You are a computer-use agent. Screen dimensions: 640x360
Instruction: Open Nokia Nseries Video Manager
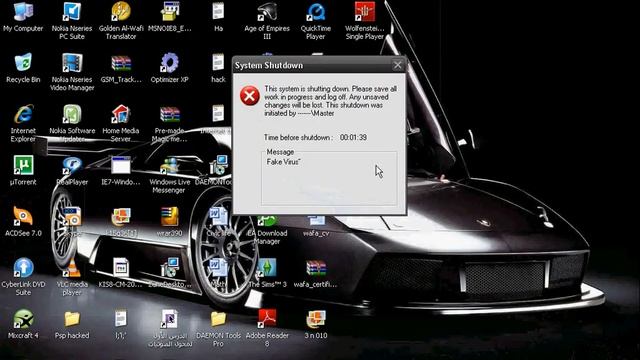point(72,63)
